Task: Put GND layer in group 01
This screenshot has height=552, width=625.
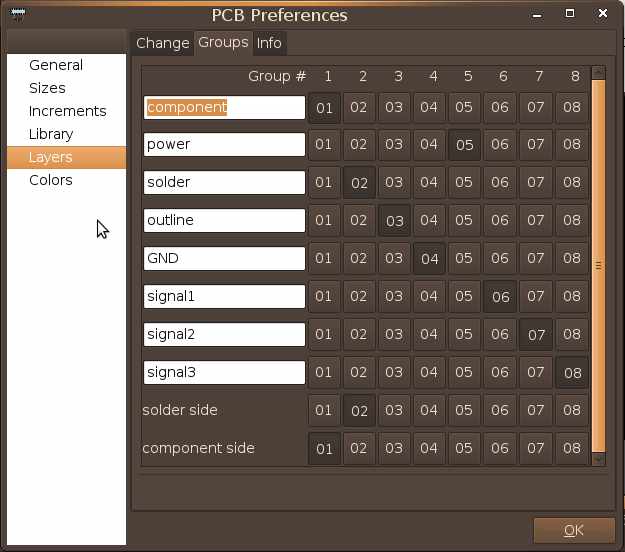Action: [x=323, y=259]
